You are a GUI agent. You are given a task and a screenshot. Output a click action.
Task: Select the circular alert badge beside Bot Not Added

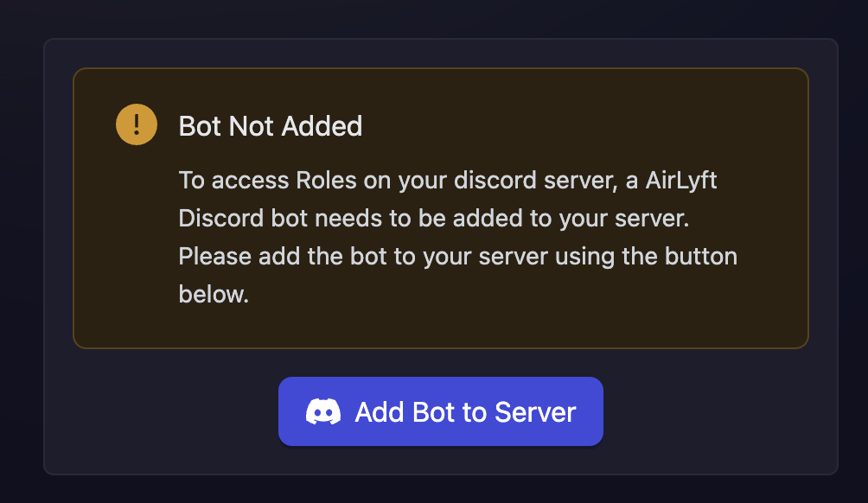[136, 124]
